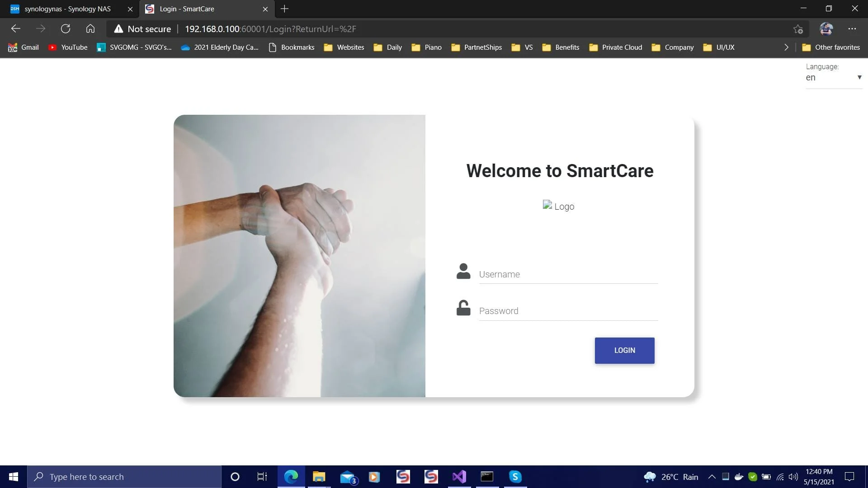Click the user silhouette icon beside Username
This screenshot has width=868, height=488.
(x=463, y=271)
